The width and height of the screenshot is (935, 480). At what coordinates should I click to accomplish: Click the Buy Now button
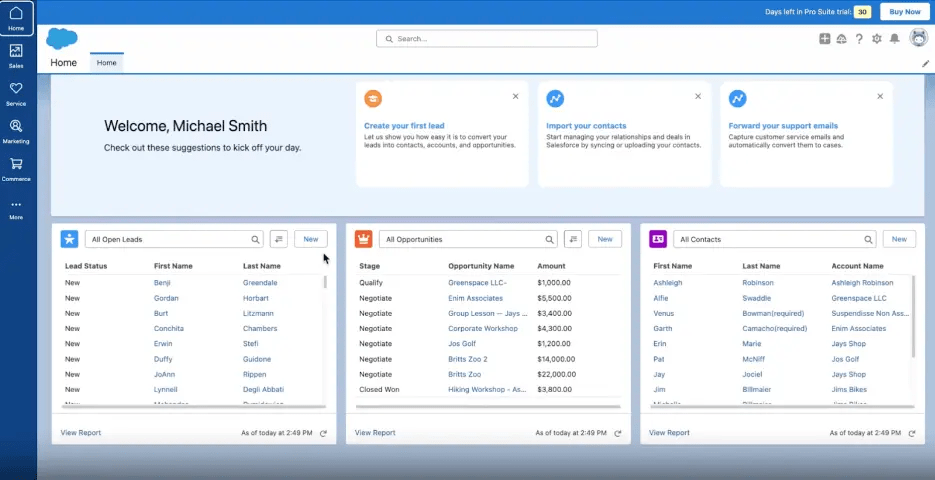904,12
